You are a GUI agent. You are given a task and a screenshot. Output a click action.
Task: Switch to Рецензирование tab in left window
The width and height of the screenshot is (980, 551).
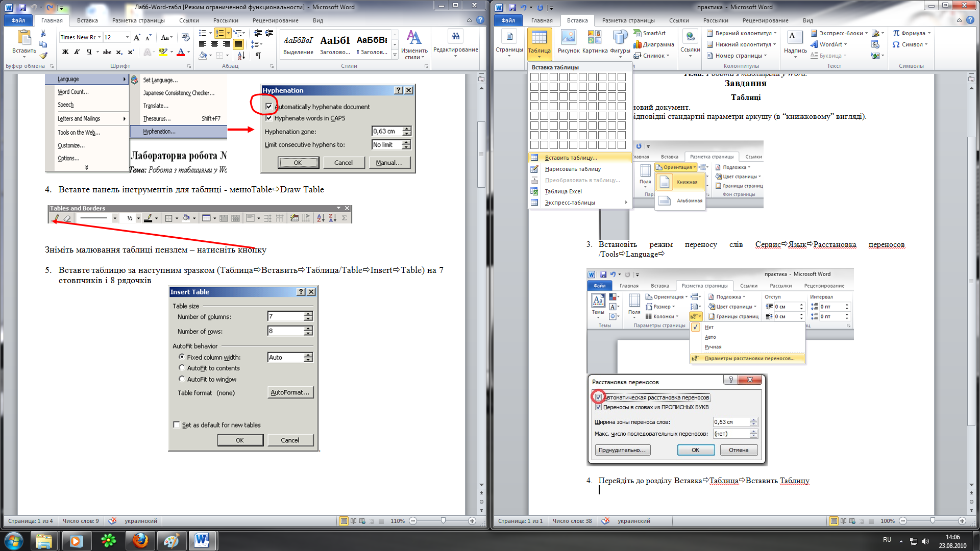[x=275, y=20]
